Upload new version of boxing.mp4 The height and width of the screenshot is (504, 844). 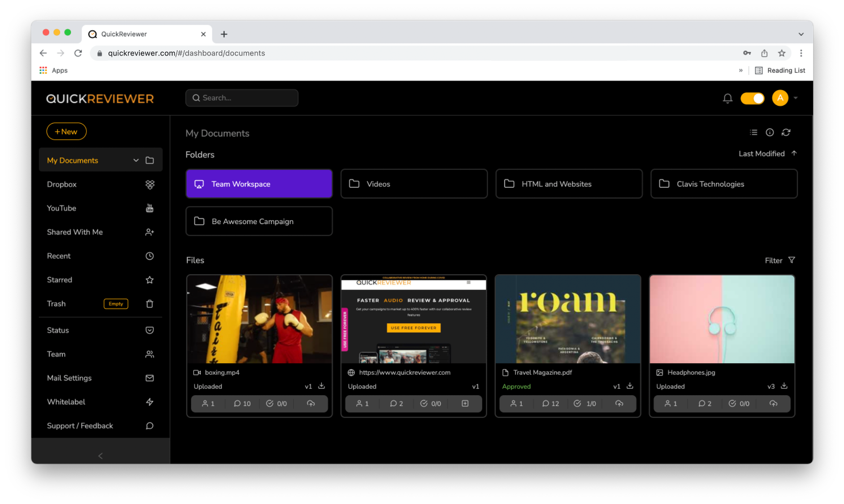[x=311, y=404]
